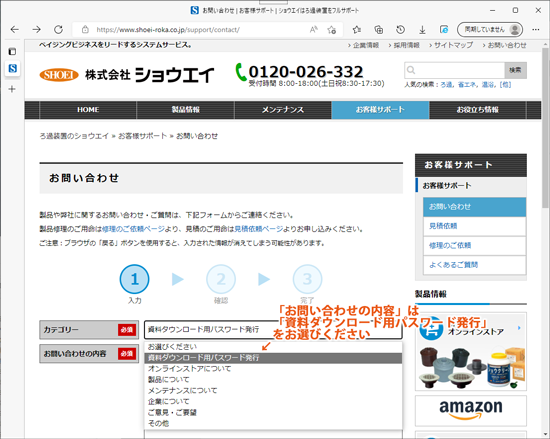The width and height of the screenshot is (550, 439).
Task: Open sidebar 修理のご依頼 item
Action: coord(474,245)
